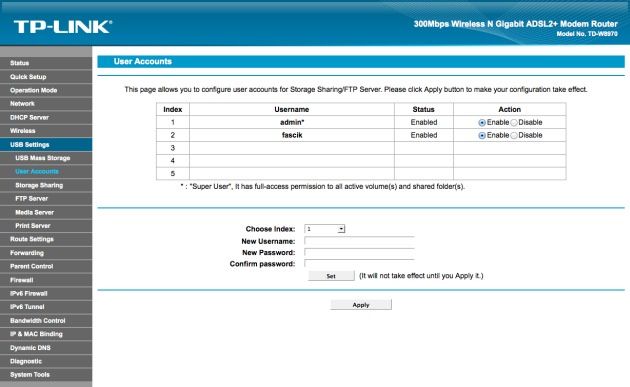Viewport: 630px width, 387px height.
Task: Click the TP-LINK logo
Action: pyautogui.click(x=63, y=27)
